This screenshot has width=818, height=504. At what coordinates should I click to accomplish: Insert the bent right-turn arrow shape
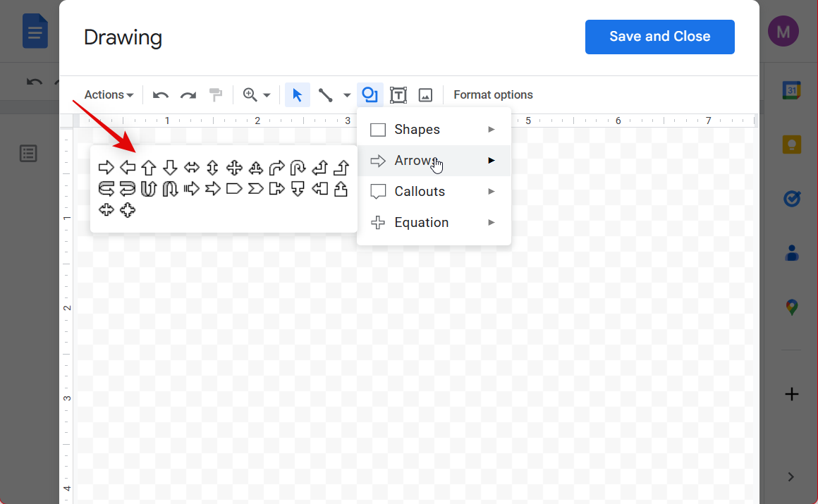point(277,168)
